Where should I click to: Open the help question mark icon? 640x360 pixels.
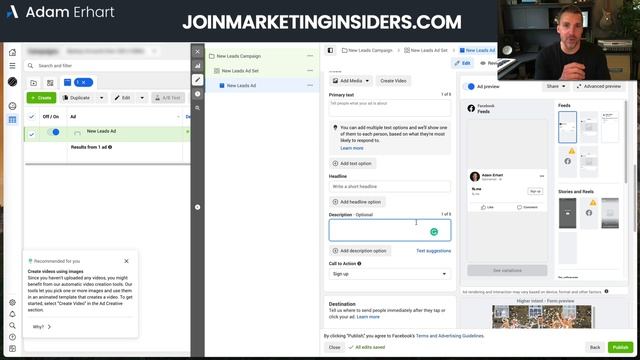coord(12,337)
